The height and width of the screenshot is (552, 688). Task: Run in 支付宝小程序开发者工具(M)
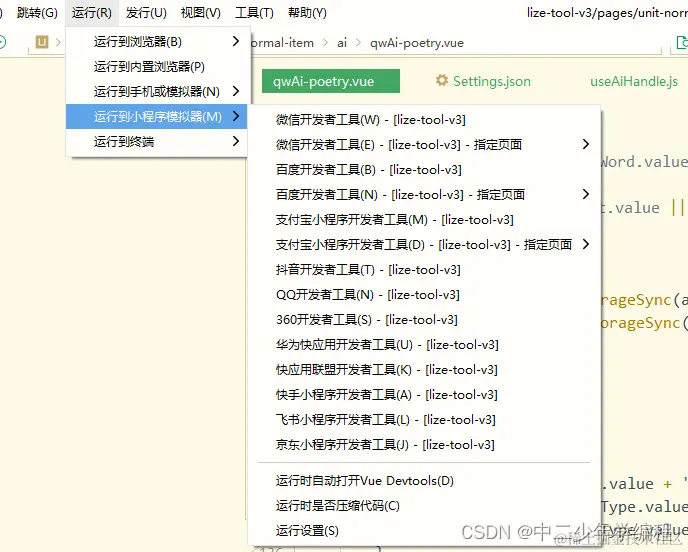[x=424, y=219]
